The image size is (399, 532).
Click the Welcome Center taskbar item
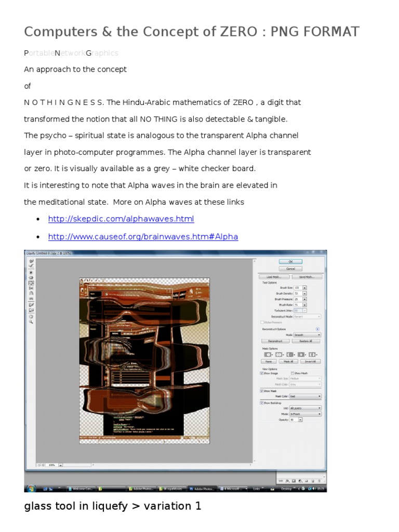pyautogui.click(x=81, y=489)
